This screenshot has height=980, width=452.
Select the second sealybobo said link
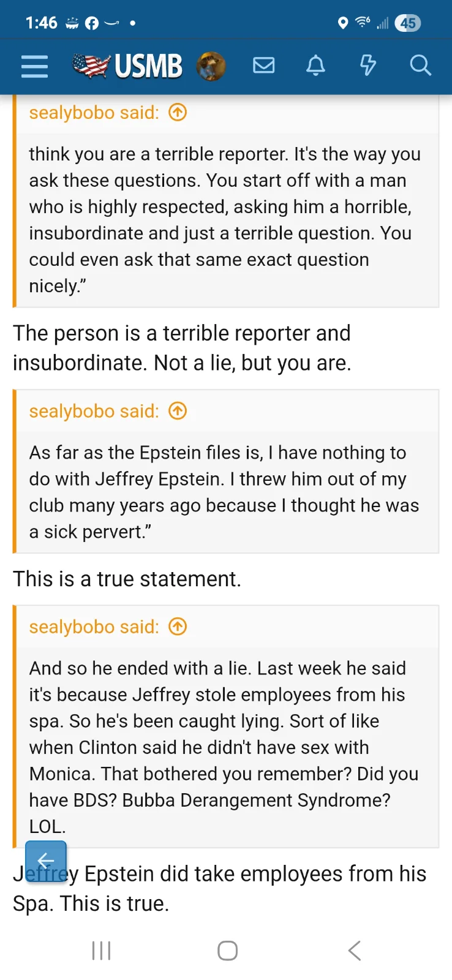click(93, 410)
